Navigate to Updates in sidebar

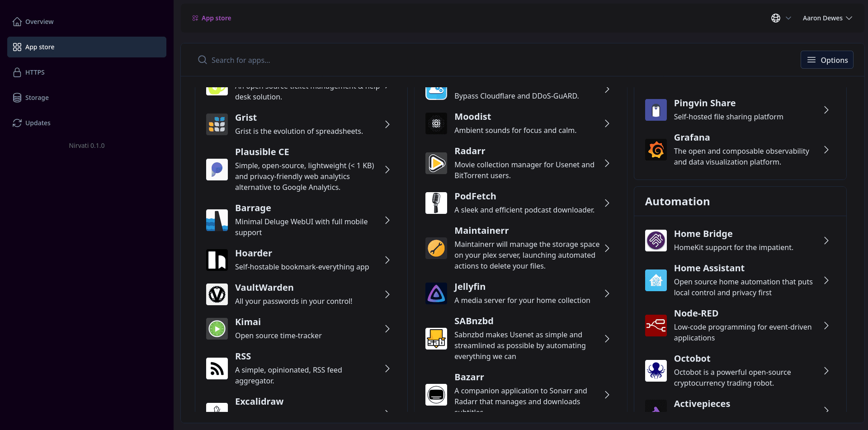pos(38,123)
